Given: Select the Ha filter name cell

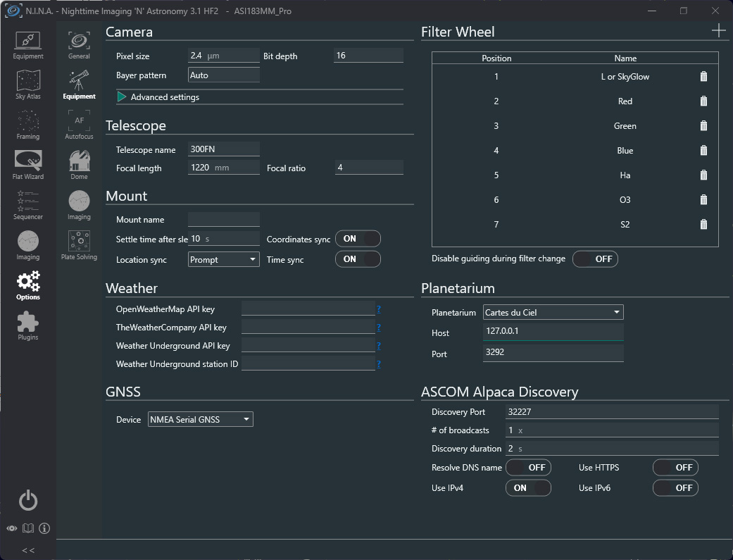Looking at the screenshot, I should click(625, 175).
